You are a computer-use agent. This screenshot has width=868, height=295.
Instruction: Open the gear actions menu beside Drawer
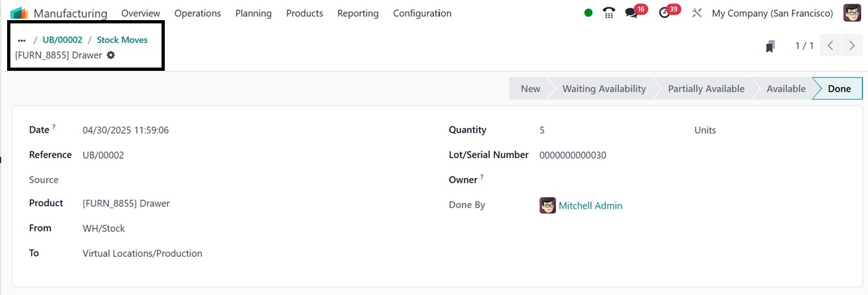pyautogui.click(x=111, y=55)
